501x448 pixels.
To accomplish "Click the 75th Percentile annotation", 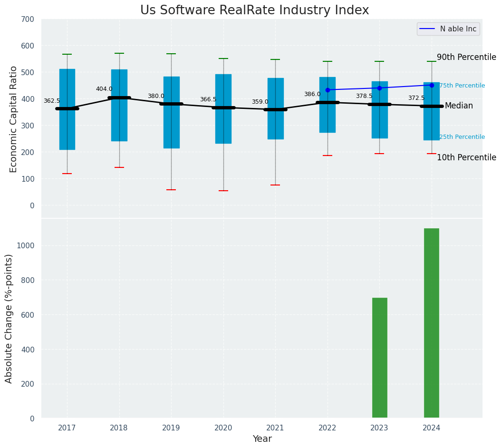I will [x=462, y=86].
